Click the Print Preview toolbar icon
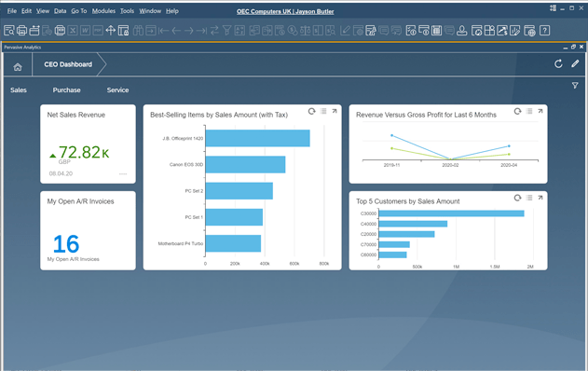588x371 pixels. point(9,31)
